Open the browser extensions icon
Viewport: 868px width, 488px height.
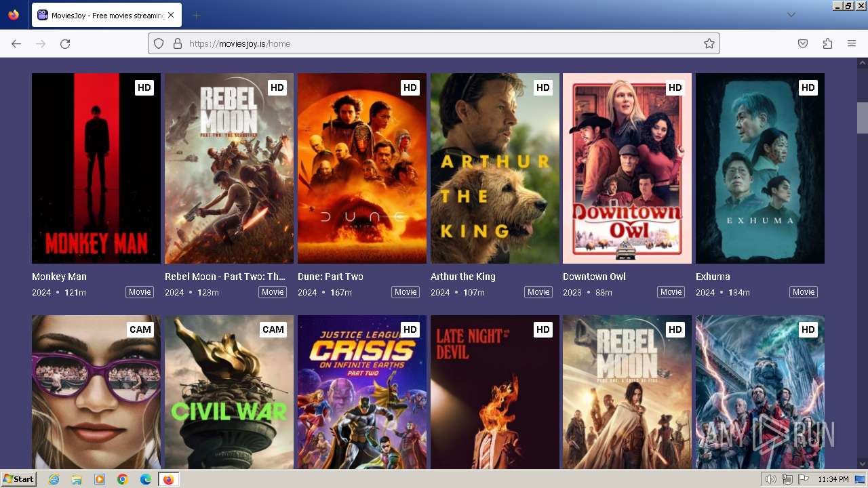point(827,43)
